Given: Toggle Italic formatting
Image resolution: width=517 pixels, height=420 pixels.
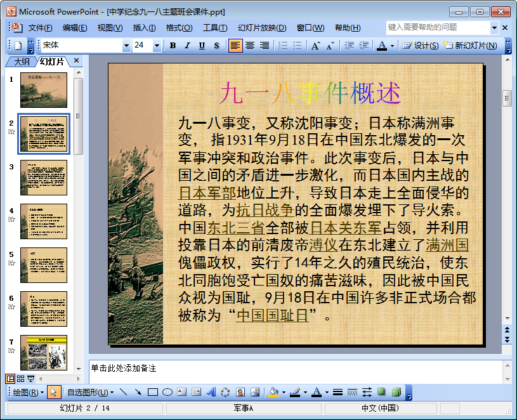Looking at the screenshot, I should point(187,46).
